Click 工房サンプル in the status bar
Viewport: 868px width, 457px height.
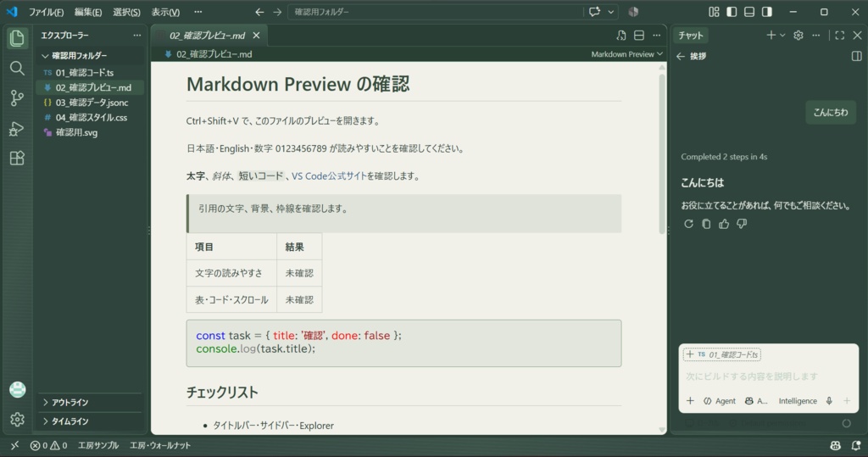[98, 445]
